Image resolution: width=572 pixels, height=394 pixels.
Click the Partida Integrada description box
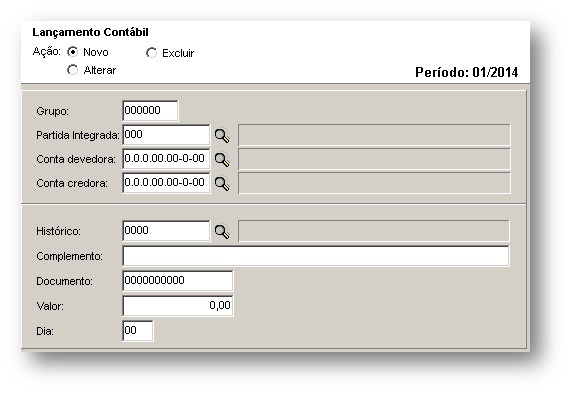pyautogui.click(x=374, y=135)
